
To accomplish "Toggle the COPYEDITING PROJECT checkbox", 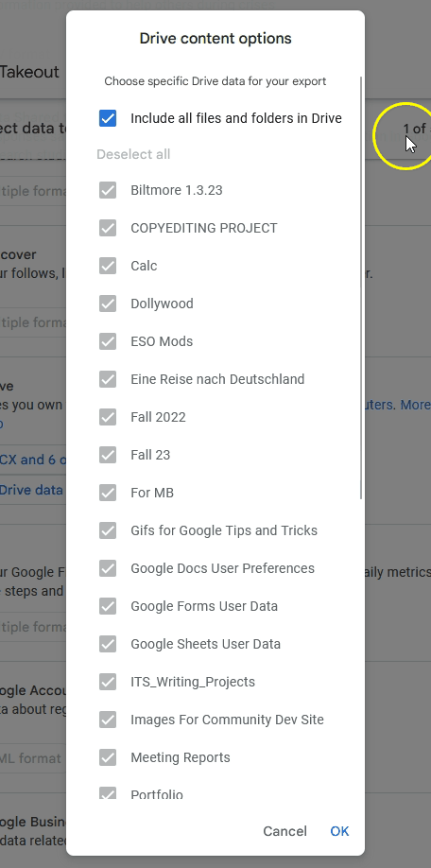I will 108,228.
